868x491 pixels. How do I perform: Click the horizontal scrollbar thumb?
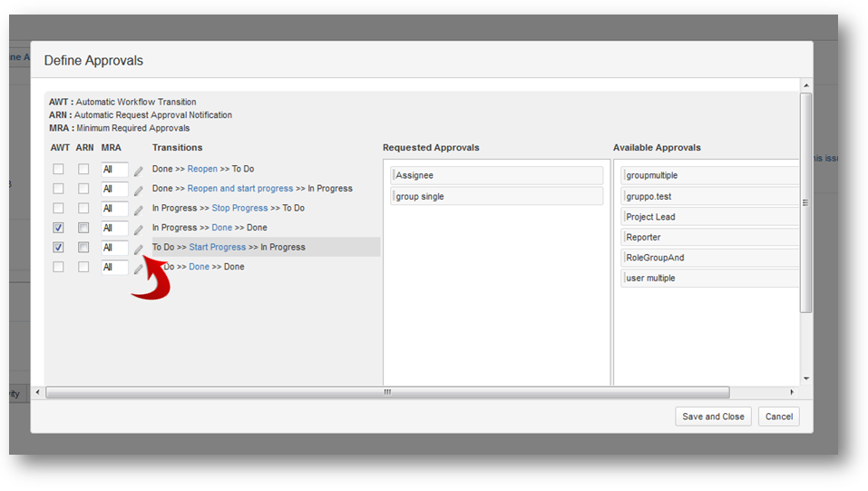pos(387,392)
